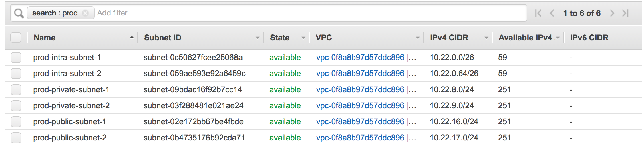
Task: Open the VPC link for prod-intra-subnet-1
Action: pos(360,58)
